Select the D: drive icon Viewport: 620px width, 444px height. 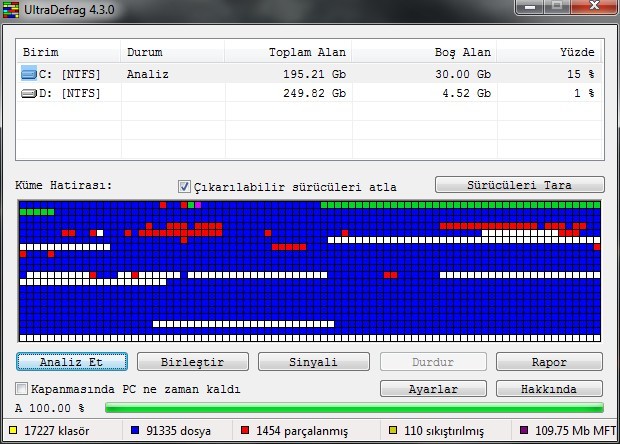(x=28, y=94)
